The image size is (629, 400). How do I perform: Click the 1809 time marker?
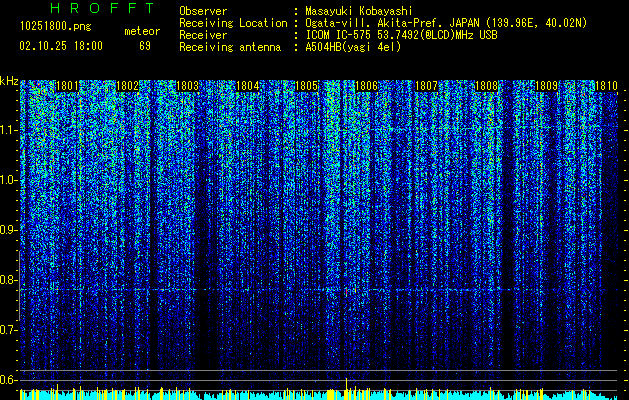coord(546,86)
